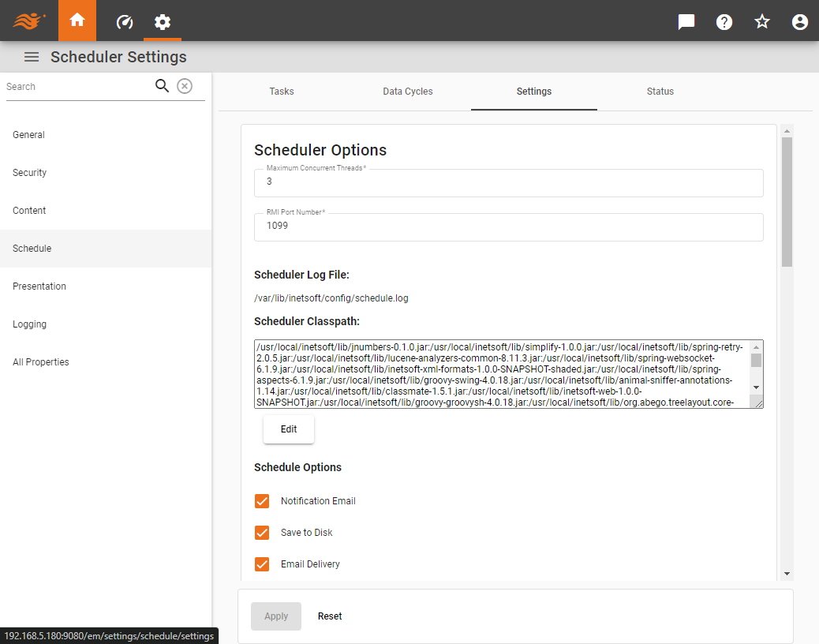Disable the Notification Email checkbox
Image resolution: width=819 pixels, height=644 pixels.
(261, 500)
